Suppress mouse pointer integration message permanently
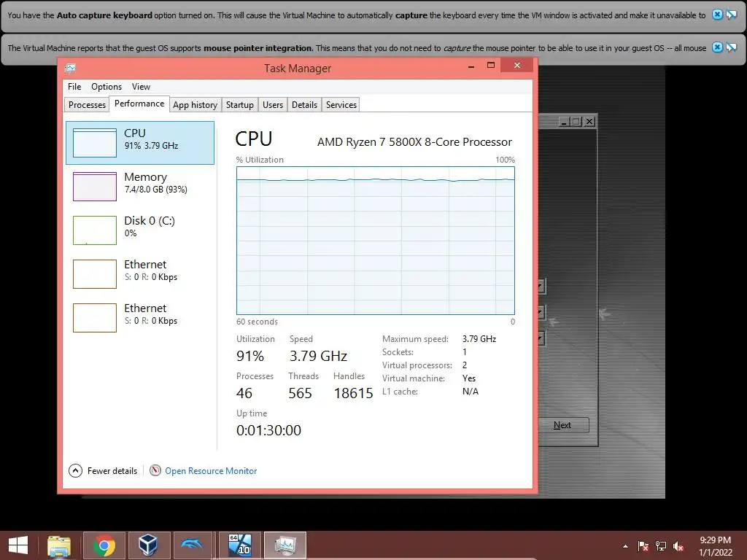 pos(731,47)
